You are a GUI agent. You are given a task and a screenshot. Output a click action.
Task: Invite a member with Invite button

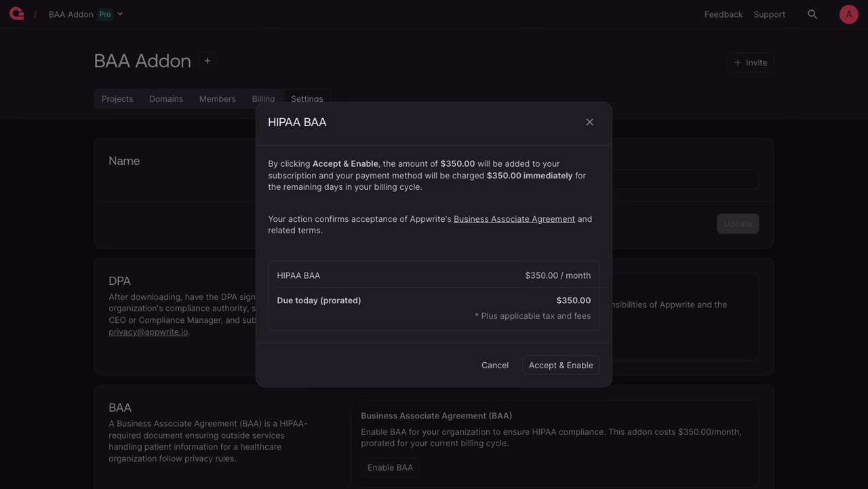click(751, 62)
